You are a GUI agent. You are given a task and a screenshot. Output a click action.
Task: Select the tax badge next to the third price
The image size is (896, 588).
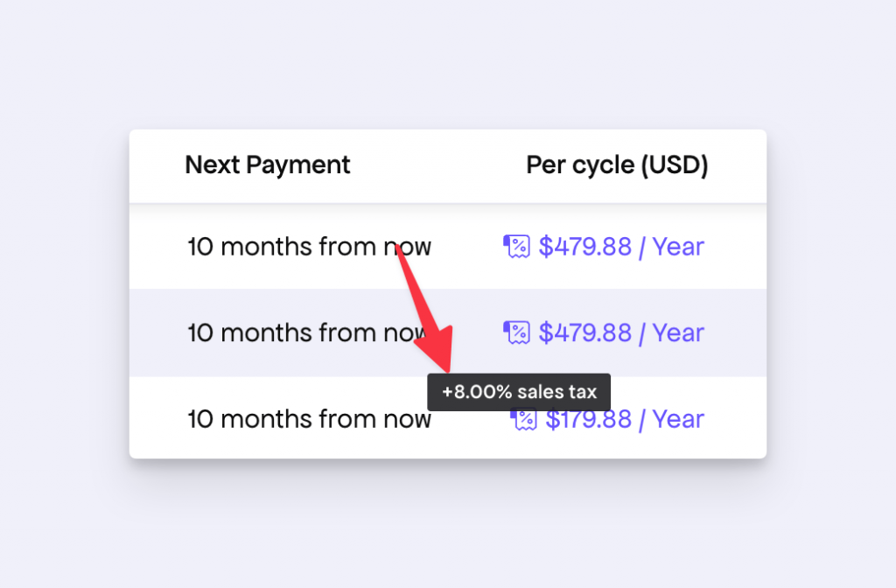(523, 419)
